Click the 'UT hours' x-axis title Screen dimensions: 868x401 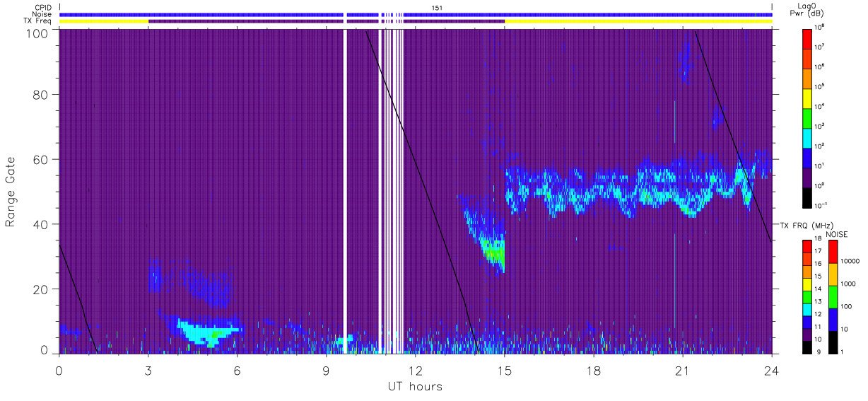415,387
